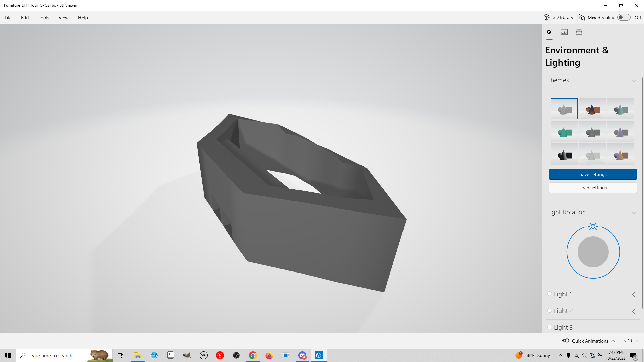The height and width of the screenshot is (362, 644).
Task: Click the right panel vertical scrollbar
Action: [642, 193]
